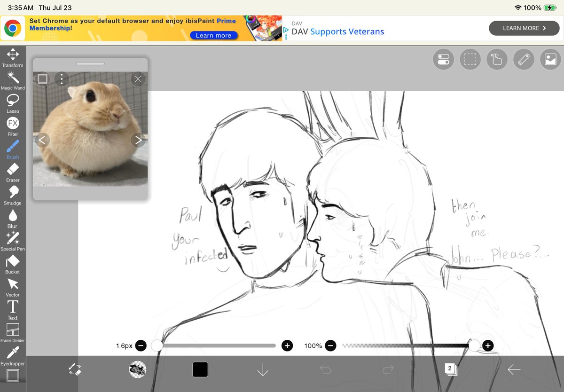Viewport: 564px width, 392px height.
Task: Tap the back arrow in bottom bar
Action: pyautogui.click(x=514, y=370)
